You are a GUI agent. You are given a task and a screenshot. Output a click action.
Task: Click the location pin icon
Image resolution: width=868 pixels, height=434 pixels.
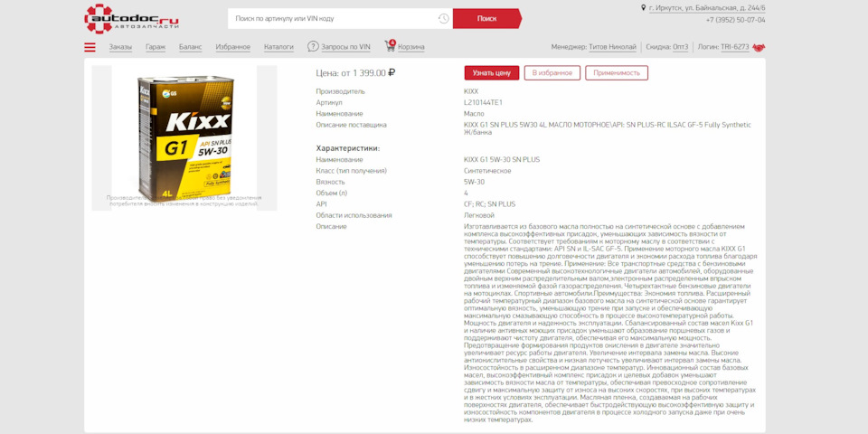643,8
